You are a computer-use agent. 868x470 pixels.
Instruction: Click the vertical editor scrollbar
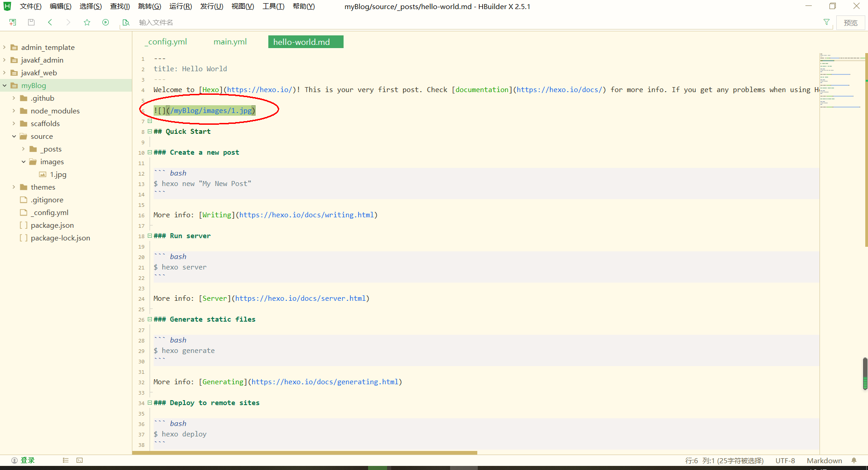pos(866,150)
